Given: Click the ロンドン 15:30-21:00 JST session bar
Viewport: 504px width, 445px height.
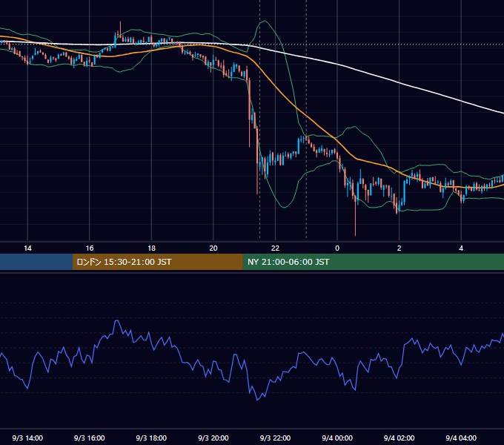Looking at the screenshot, I should coord(157,262).
